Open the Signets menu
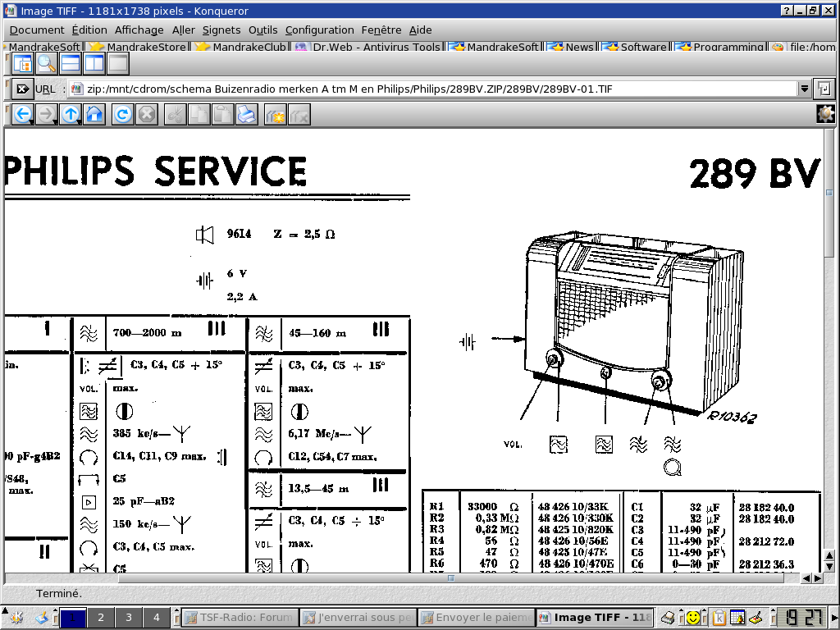Screen dimensions: 840x630 221,30
